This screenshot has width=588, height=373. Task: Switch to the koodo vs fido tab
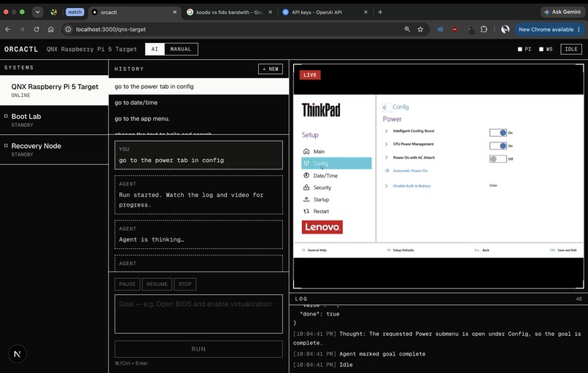[x=230, y=12]
